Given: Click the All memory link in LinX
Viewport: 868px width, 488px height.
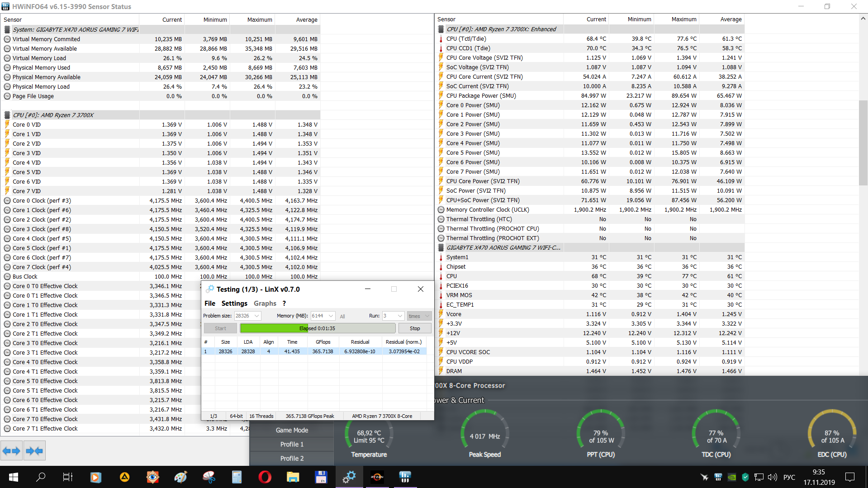Looking at the screenshot, I should point(342,316).
